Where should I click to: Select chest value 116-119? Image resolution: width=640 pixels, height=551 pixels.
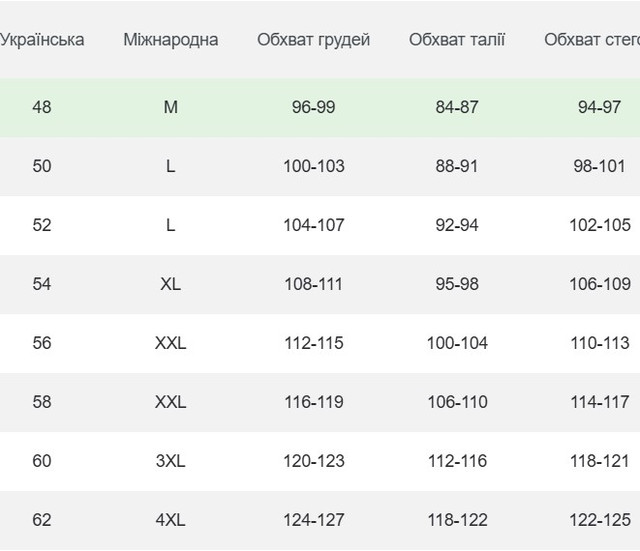[x=314, y=402]
